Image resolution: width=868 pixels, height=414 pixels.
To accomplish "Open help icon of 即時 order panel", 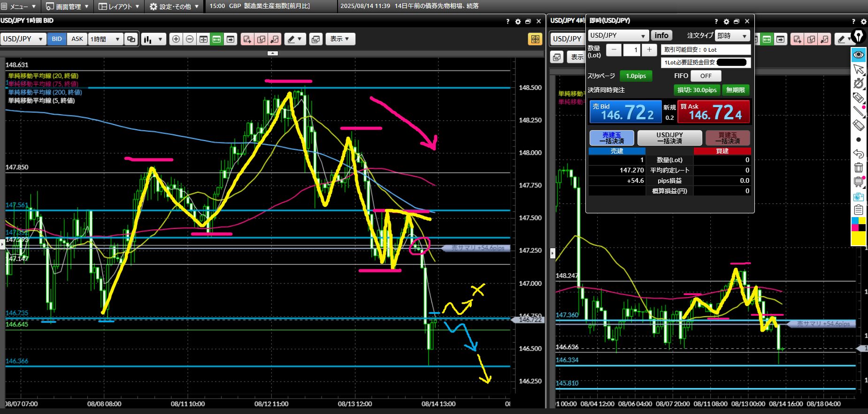I will click(x=716, y=21).
